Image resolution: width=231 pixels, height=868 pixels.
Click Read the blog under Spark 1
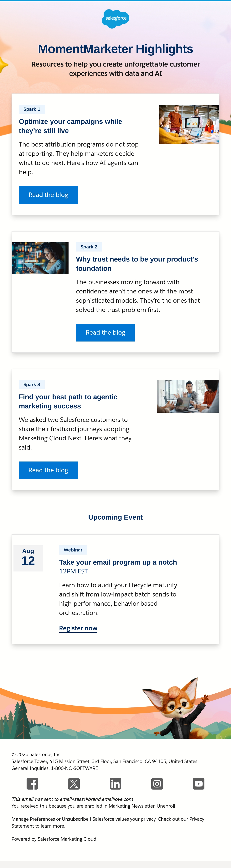pyautogui.click(x=48, y=195)
